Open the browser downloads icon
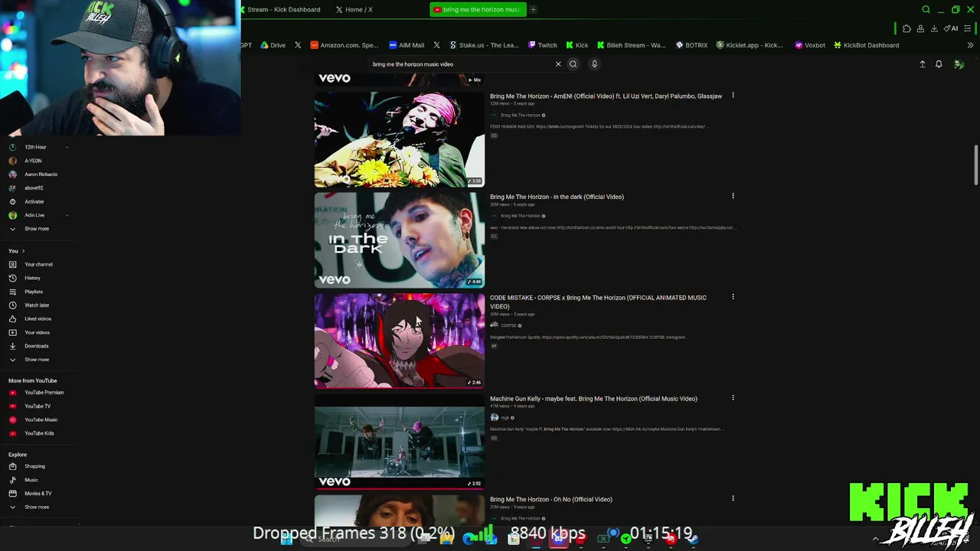Viewport: 980px width, 551px height. [934, 28]
